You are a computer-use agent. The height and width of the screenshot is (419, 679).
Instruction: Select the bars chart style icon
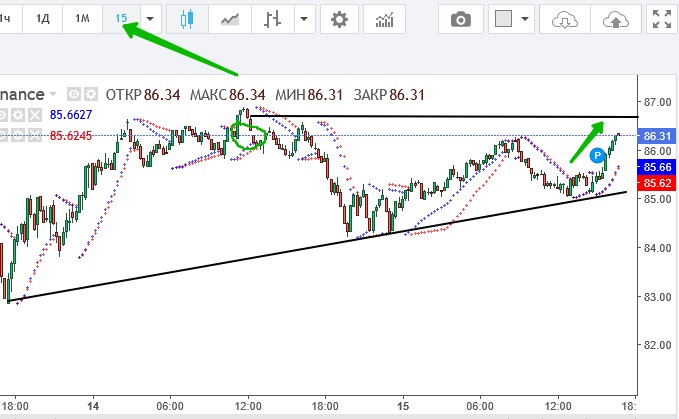tap(272, 19)
